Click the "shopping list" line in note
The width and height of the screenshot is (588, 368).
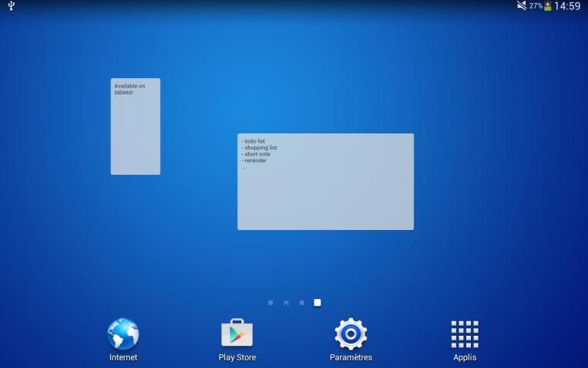[x=260, y=148]
